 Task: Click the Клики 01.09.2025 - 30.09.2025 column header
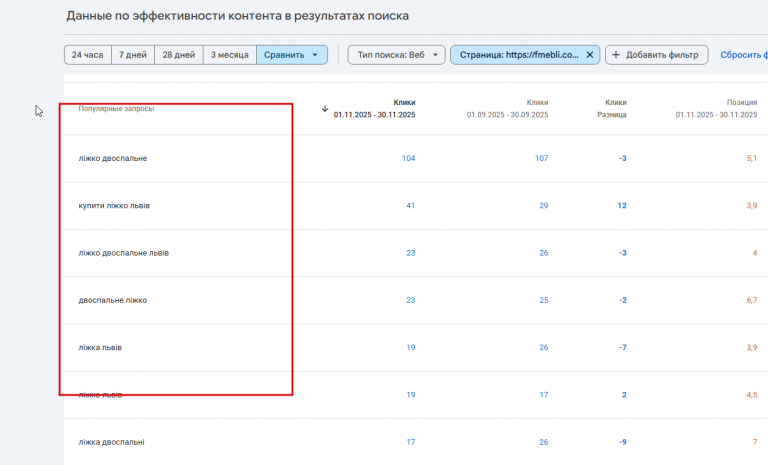click(x=507, y=108)
